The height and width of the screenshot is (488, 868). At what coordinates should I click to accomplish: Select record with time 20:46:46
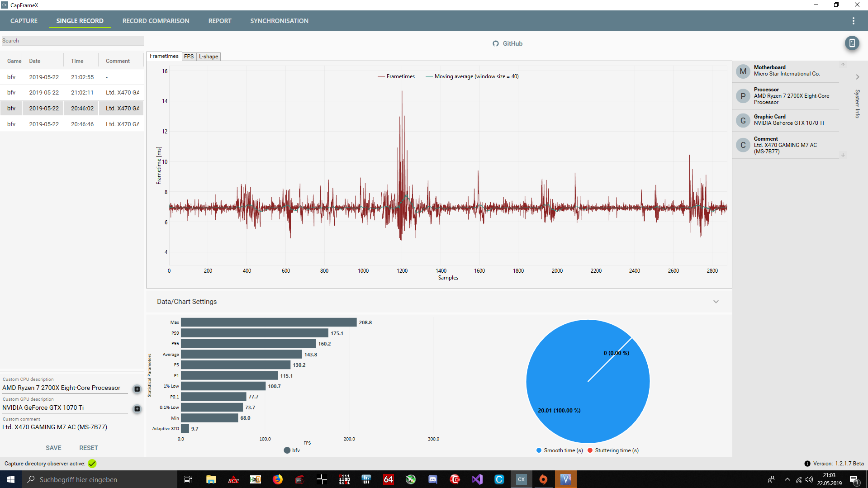[x=72, y=124]
